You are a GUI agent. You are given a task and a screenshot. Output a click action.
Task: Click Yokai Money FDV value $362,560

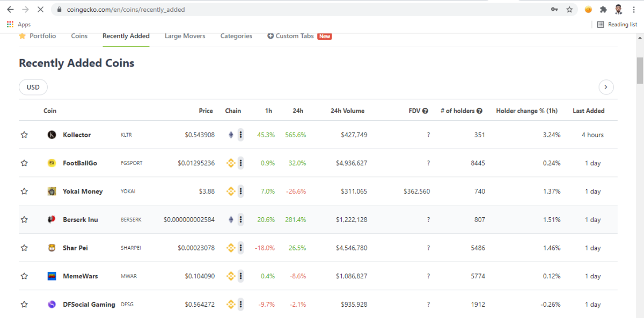coord(416,191)
